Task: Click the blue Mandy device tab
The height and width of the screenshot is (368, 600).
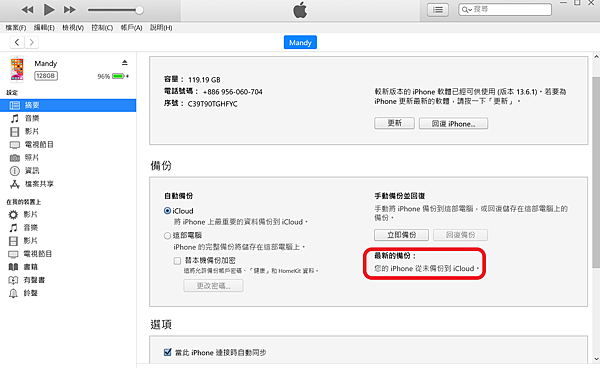Action: point(300,42)
